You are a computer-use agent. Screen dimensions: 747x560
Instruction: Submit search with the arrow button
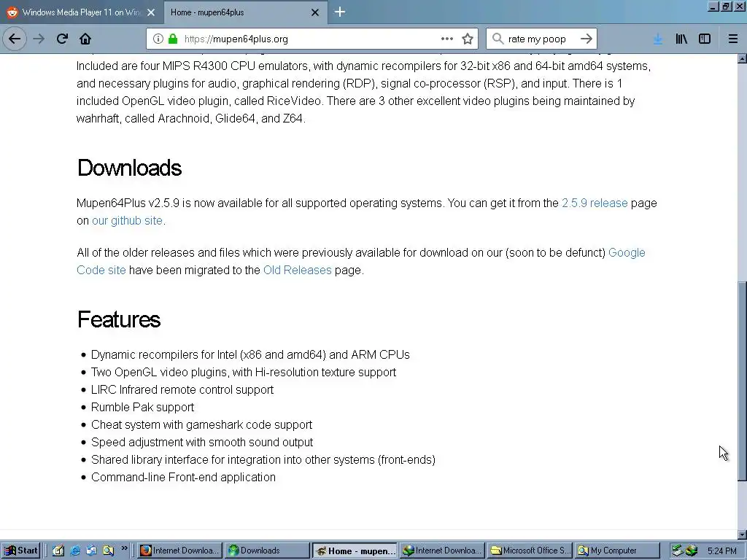[x=586, y=39]
